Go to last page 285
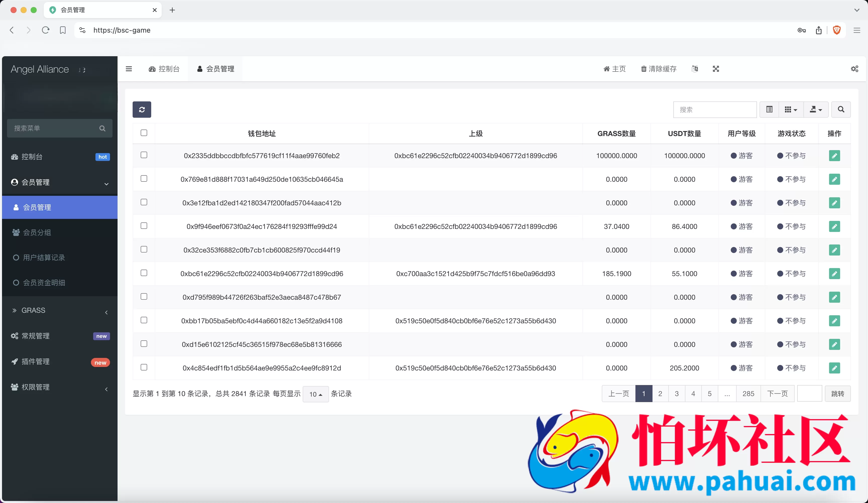 (748, 394)
